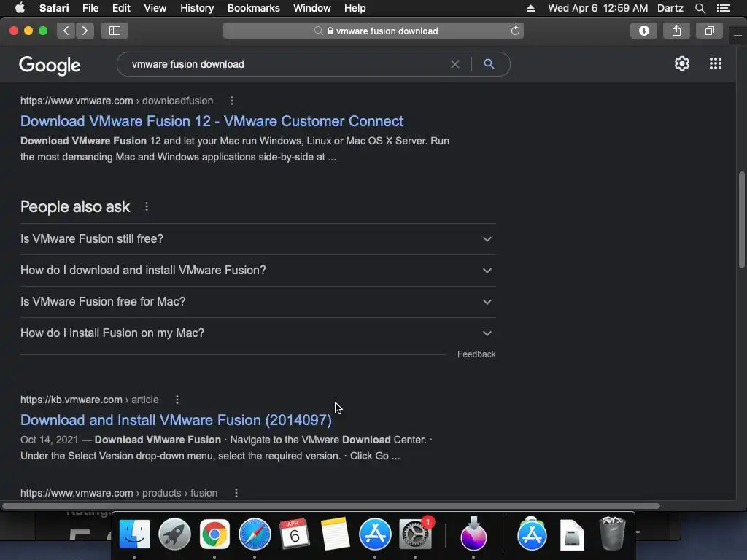This screenshot has width=747, height=560.
Task: Open the Share sheet icon
Action: click(676, 31)
